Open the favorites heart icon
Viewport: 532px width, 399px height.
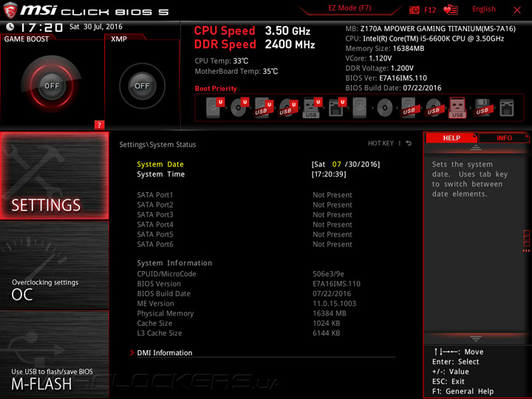(451, 10)
